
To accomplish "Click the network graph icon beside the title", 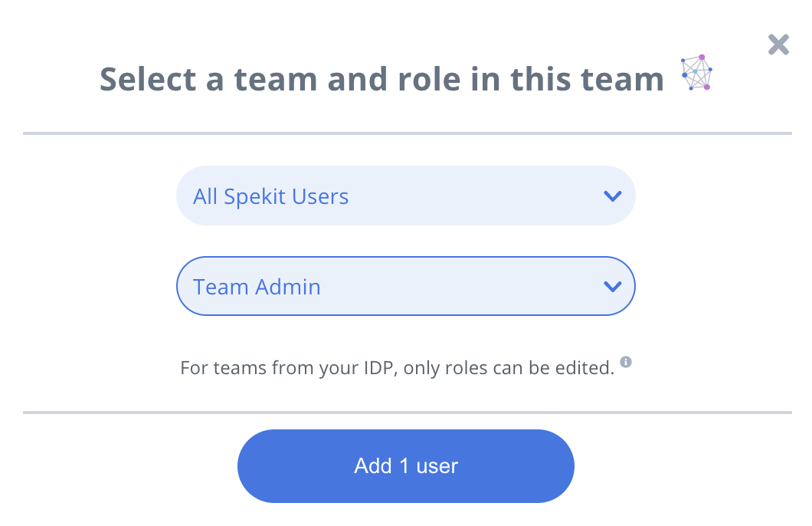I will (696, 73).
